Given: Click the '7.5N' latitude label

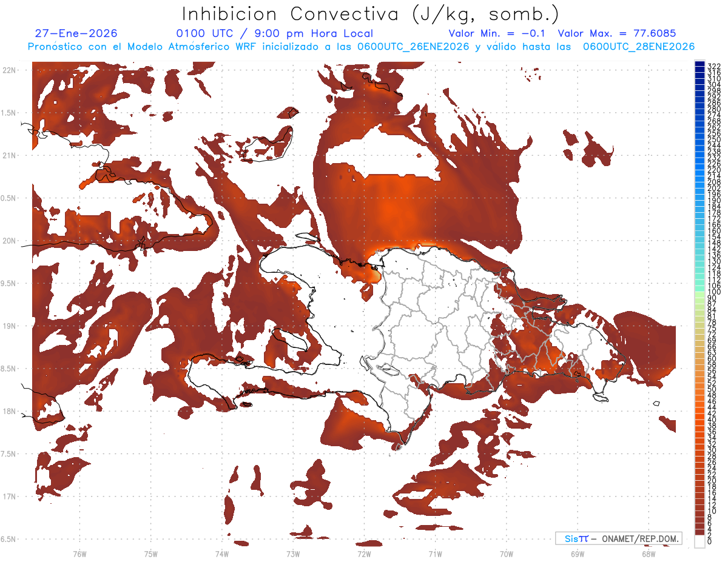Looking at the screenshot, I should click(x=8, y=453).
